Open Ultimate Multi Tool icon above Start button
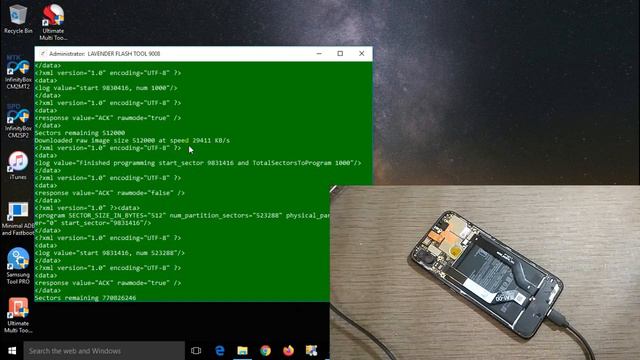 (x=18, y=315)
